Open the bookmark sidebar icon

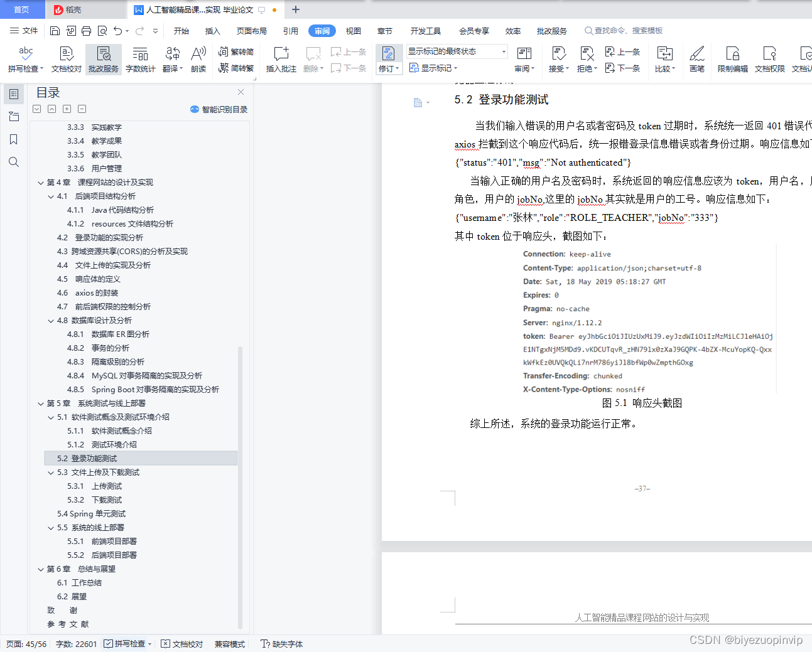pos(14,139)
